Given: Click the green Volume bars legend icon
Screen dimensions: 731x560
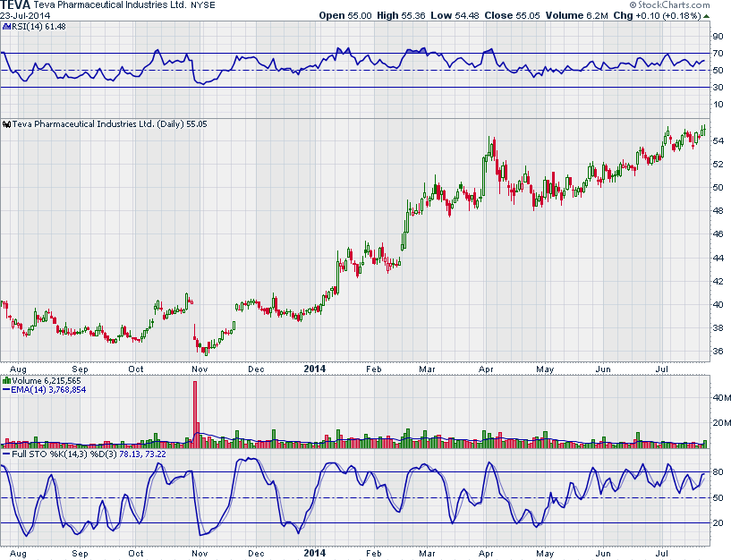Looking at the screenshot, I should 5,380.
